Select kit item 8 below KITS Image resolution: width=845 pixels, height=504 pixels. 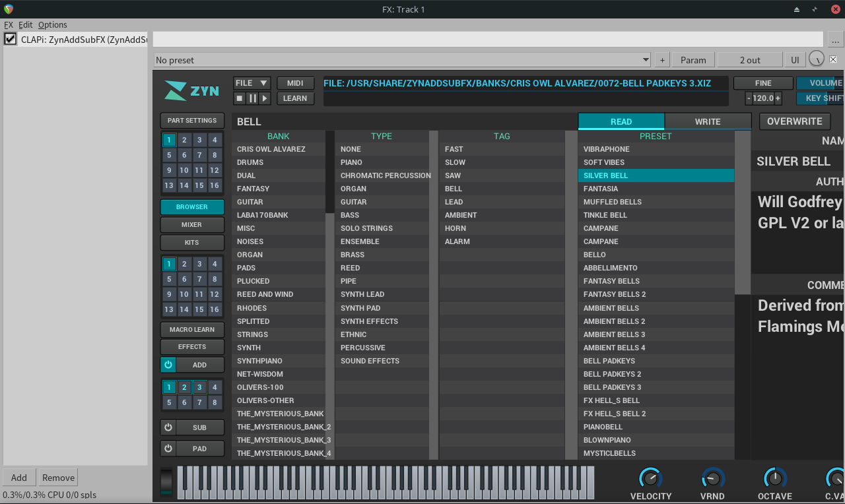tap(215, 279)
